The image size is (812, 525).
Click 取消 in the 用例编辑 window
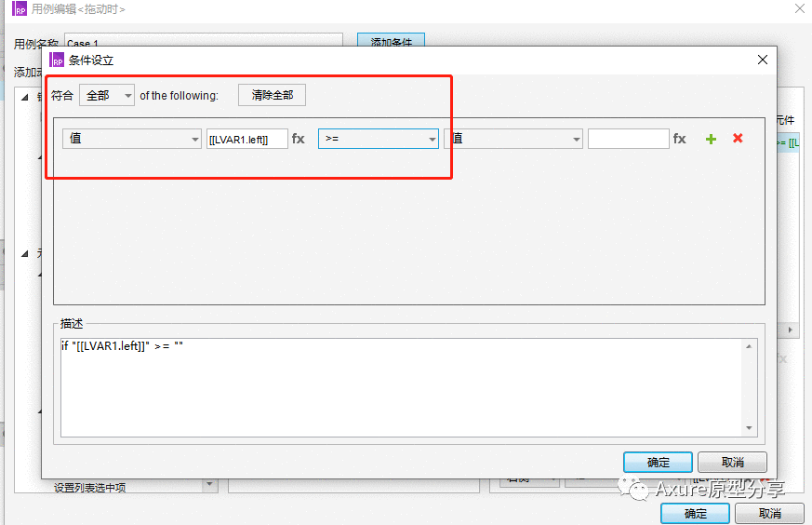769,513
